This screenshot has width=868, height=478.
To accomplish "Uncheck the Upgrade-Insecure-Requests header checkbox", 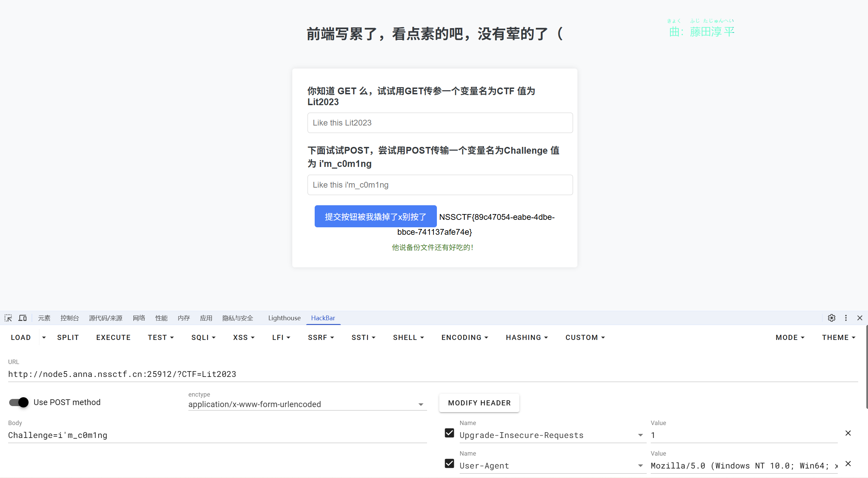I will (x=449, y=433).
